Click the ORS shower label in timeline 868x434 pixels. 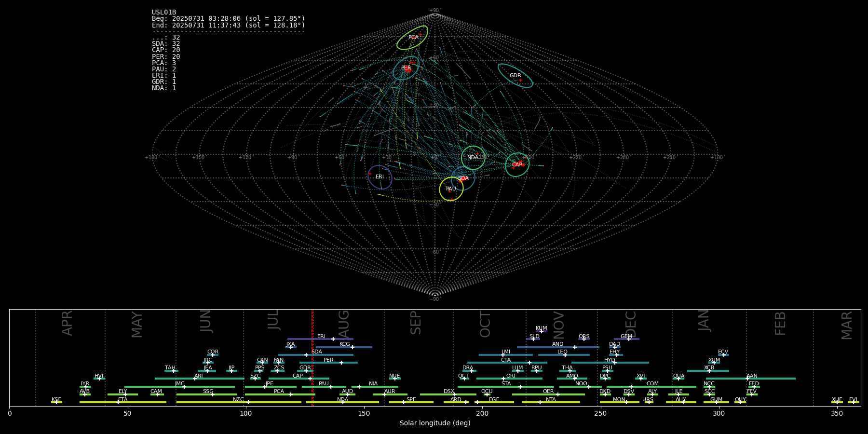pos(584,337)
